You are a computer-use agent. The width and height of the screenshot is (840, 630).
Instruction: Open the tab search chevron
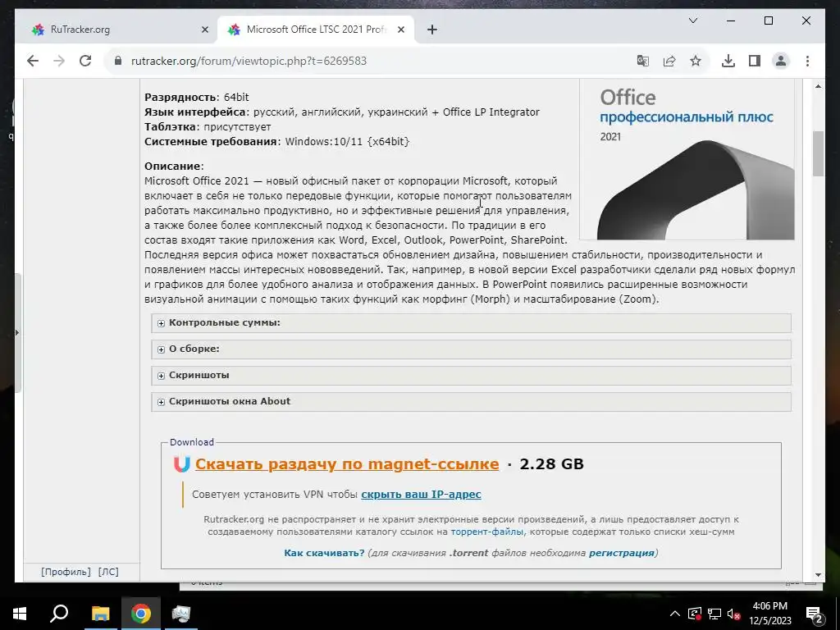tap(692, 21)
